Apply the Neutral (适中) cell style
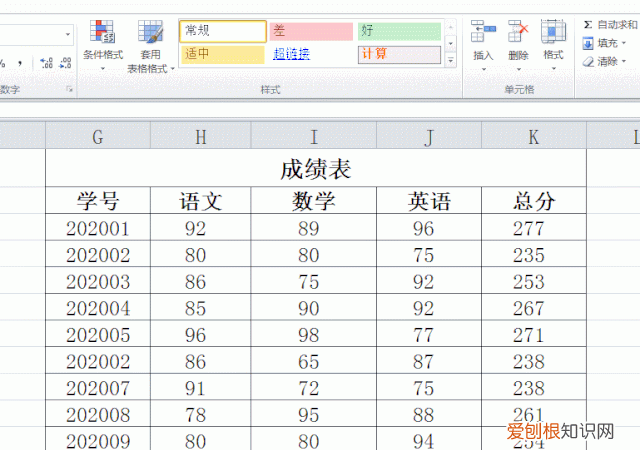 point(223,55)
